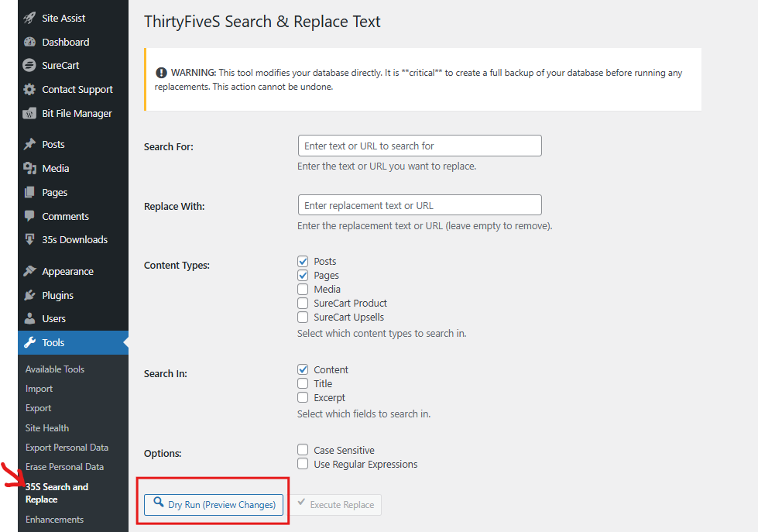Click the Users person icon
This screenshot has width=758, height=532.
point(29,319)
